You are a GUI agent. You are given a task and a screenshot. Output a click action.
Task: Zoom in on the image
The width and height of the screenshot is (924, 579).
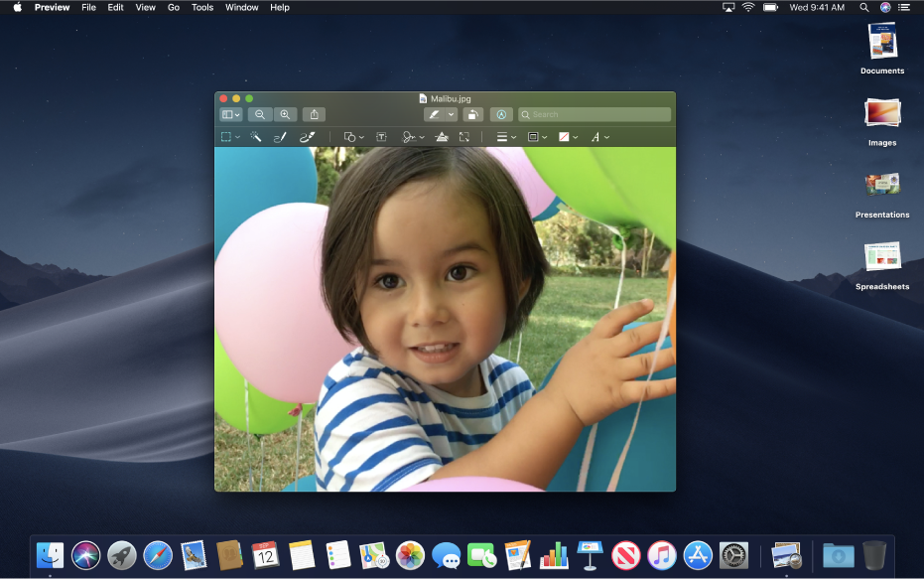[284, 113]
